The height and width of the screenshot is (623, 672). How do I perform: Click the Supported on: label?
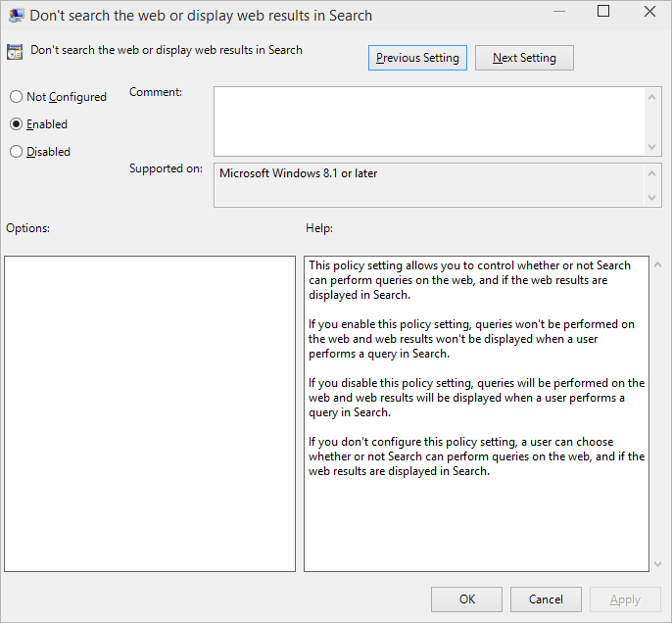(166, 168)
